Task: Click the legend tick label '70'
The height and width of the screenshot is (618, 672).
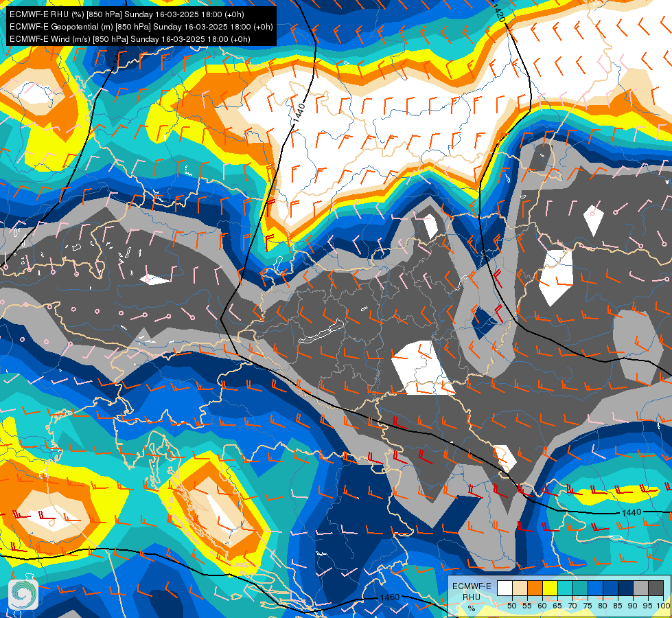Action: click(x=572, y=606)
